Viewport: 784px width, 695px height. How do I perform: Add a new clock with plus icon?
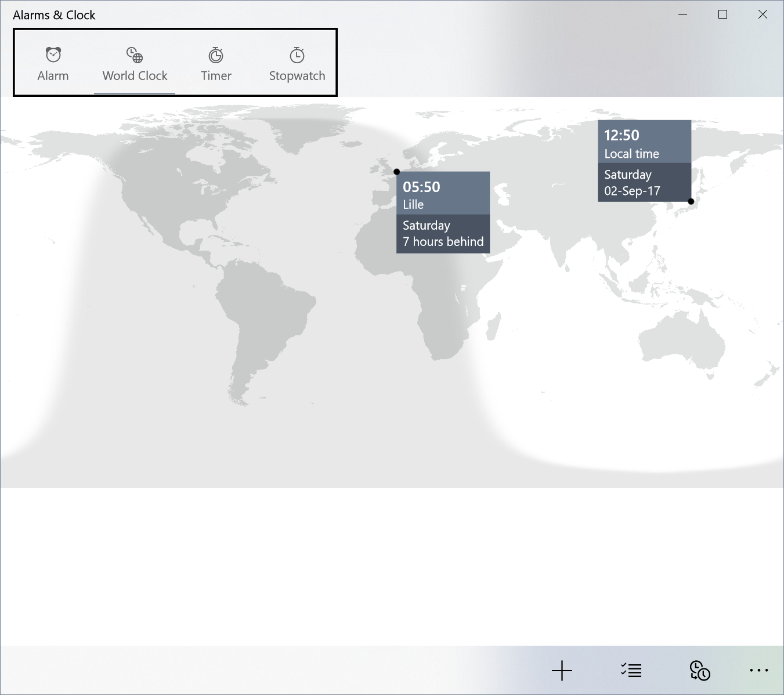click(x=562, y=671)
